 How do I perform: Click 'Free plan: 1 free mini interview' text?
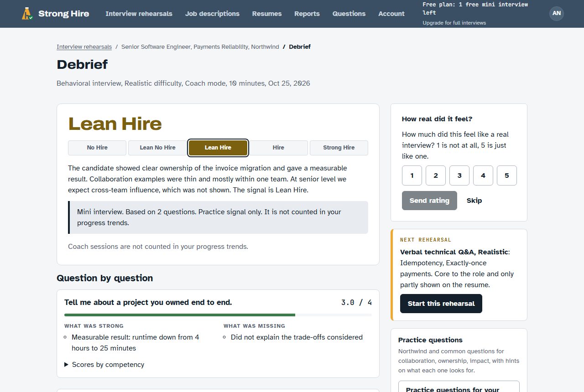coord(475,9)
